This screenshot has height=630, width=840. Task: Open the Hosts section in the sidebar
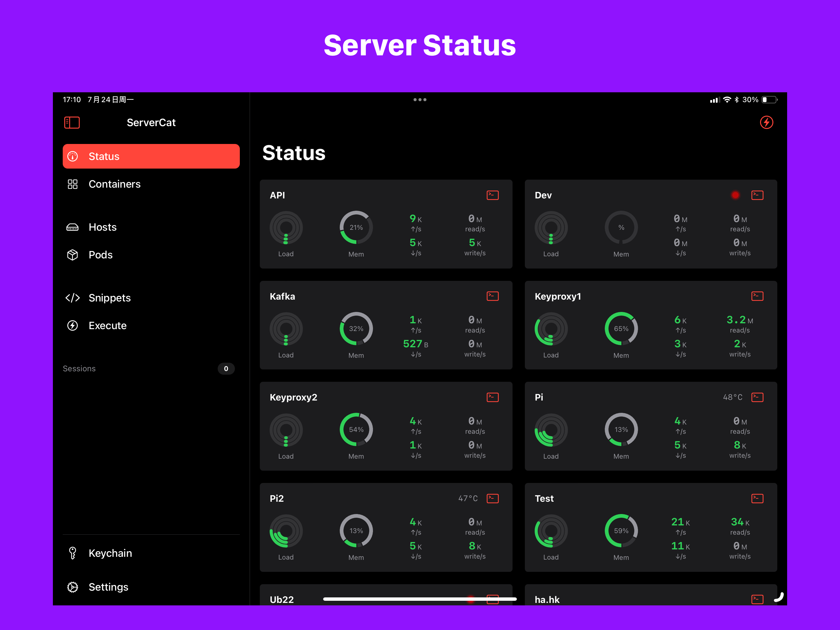tap(102, 227)
